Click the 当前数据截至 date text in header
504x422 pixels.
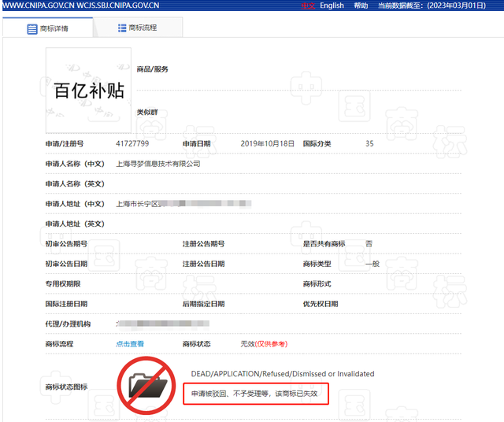[x=432, y=6]
